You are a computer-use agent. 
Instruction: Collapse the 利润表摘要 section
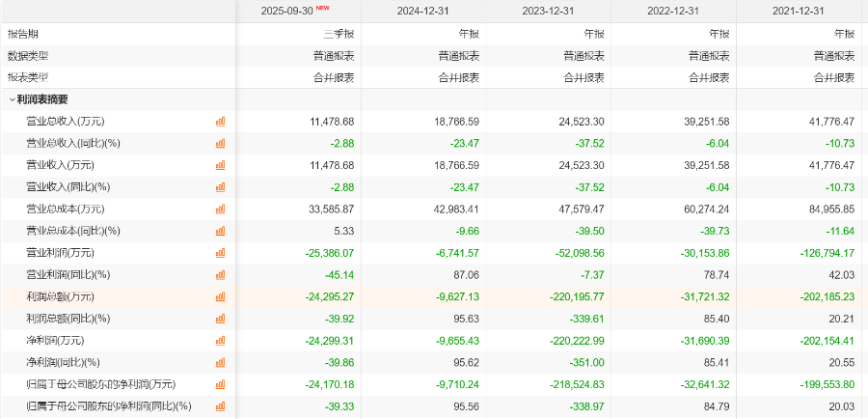coord(13,99)
